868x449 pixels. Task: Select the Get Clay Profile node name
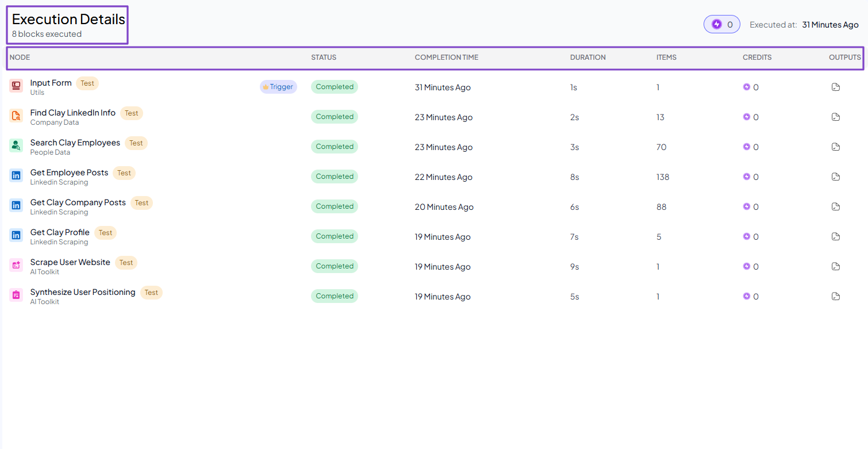tap(60, 232)
